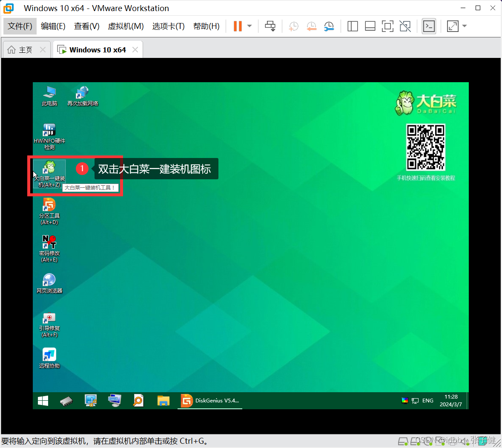Open the 虚拟机(M) menu
502x448 pixels.
[x=126, y=26]
